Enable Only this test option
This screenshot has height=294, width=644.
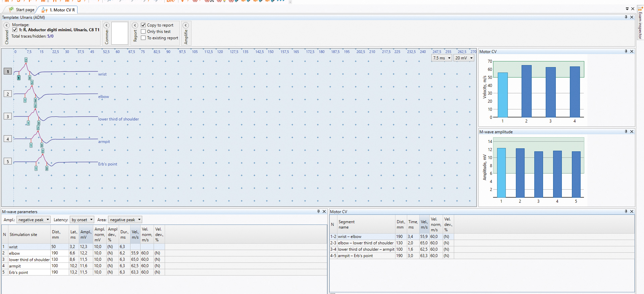click(x=143, y=32)
